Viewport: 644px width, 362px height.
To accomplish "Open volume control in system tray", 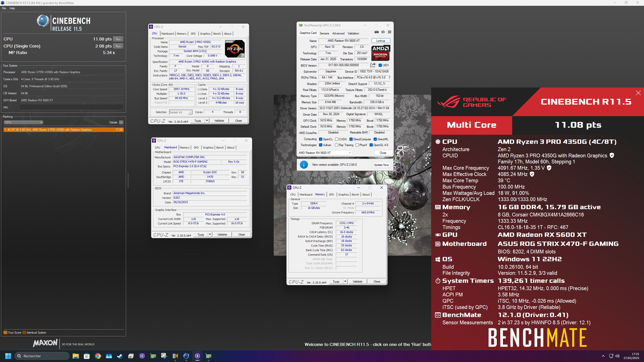I will [x=617, y=356].
